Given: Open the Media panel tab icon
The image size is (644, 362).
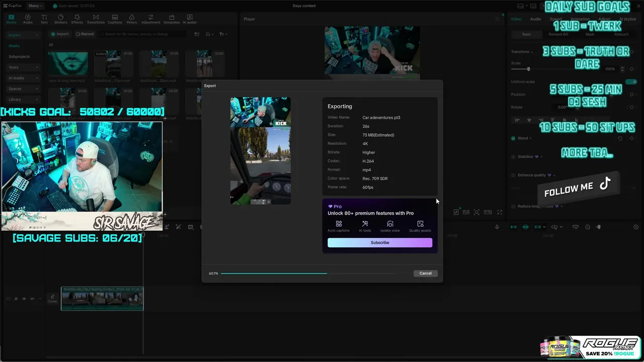Looking at the screenshot, I should pyautogui.click(x=11, y=19).
